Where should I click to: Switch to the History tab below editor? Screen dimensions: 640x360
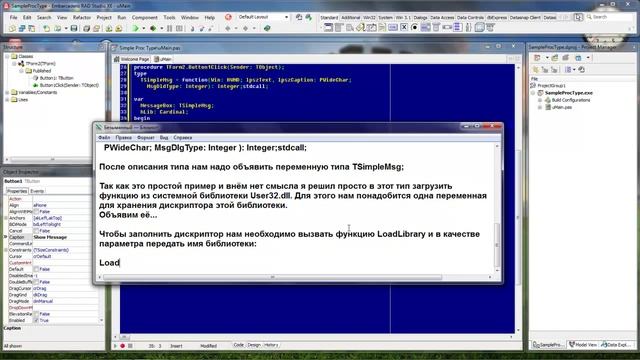tap(271, 345)
